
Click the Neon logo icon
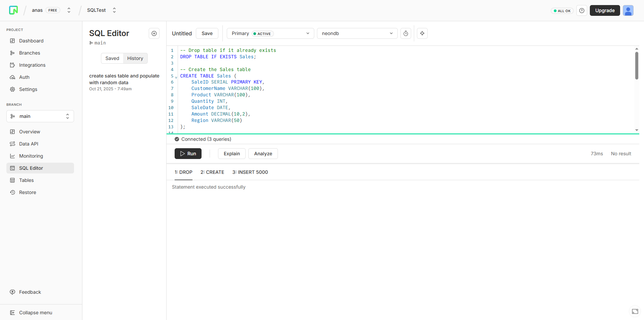tap(13, 10)
